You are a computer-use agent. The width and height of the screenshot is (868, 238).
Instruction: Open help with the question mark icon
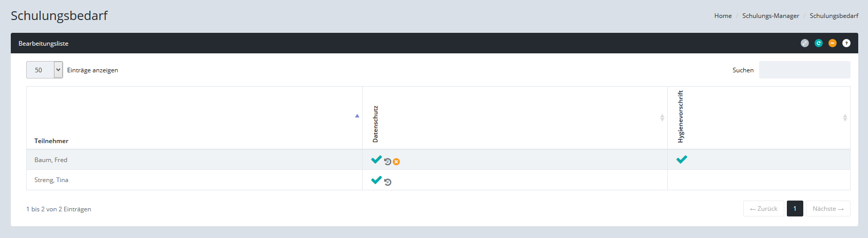[x=846, y=43]
